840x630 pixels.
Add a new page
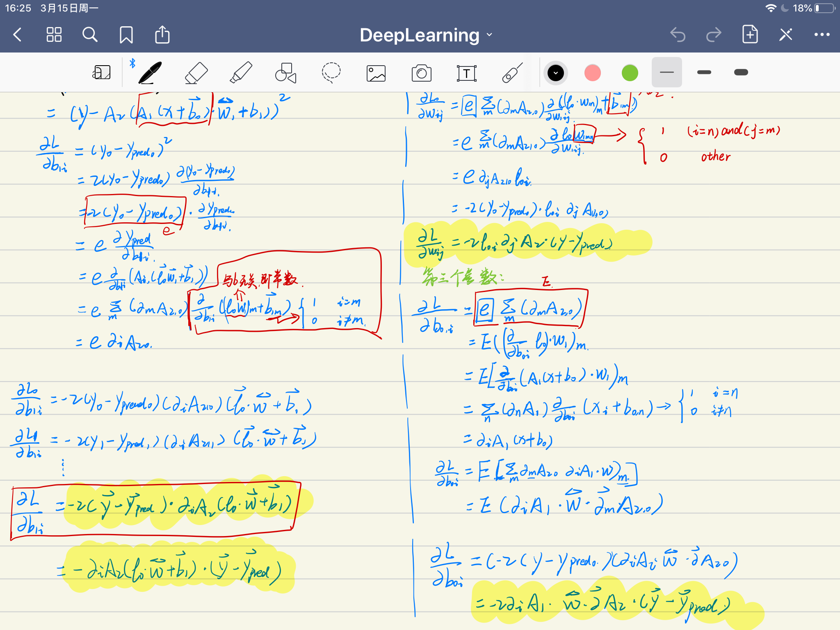coord(750,35)
